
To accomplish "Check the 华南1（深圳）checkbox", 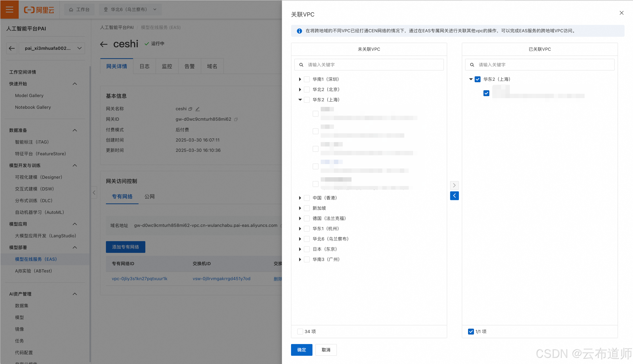I will tap(307, 79).
